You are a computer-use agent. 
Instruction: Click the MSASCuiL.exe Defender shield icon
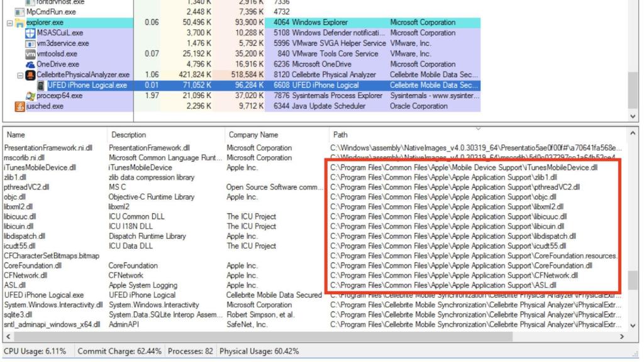[x=30, y=33]
